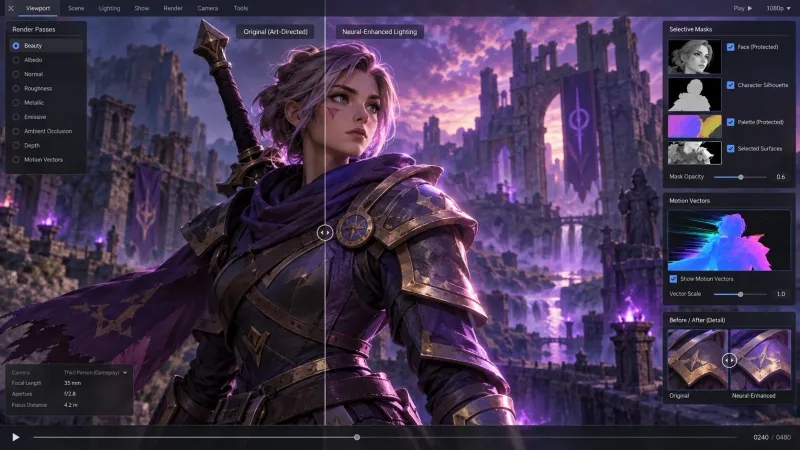The image size is (800, 450).
Task: Click the Play arrow icon at top right
Action: click(749, 8)
